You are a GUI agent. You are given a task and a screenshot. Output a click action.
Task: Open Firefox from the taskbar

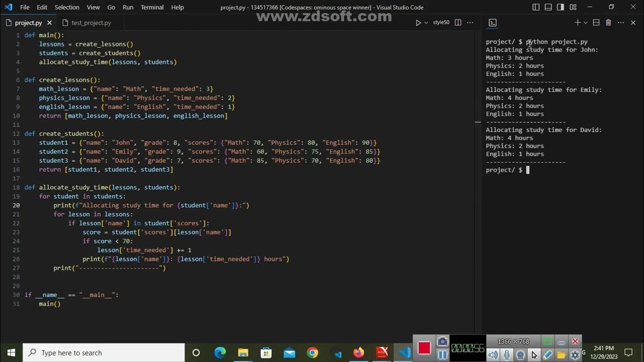[x=359, y=353]
